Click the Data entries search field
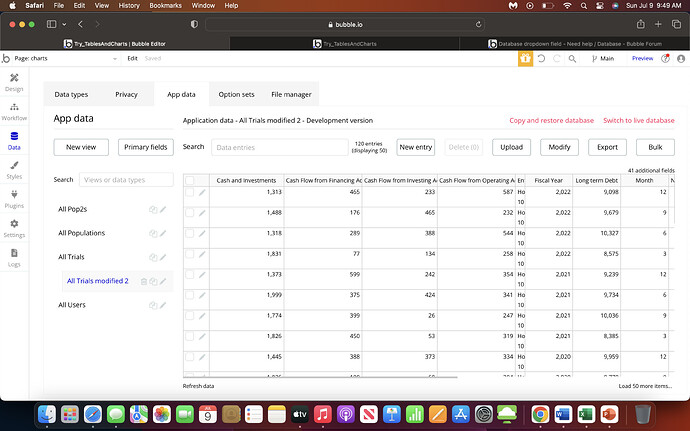The height and width of the screenshot is (431, 690). pyautogui.click(x=280, y=147)
